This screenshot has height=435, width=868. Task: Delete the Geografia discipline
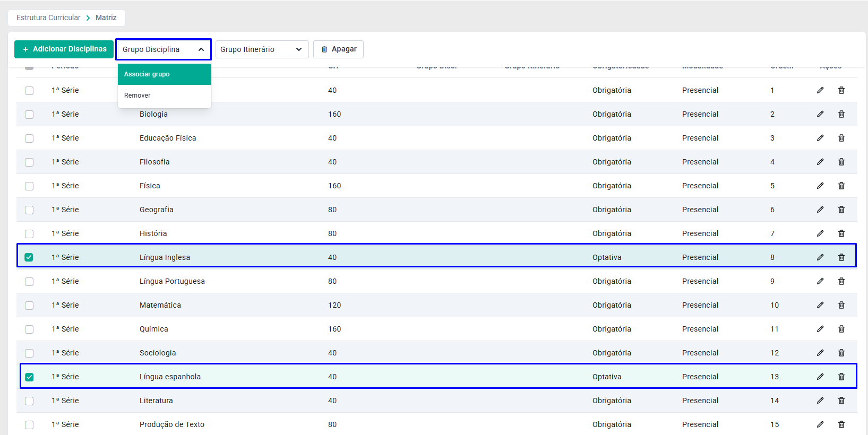(841, 210)
